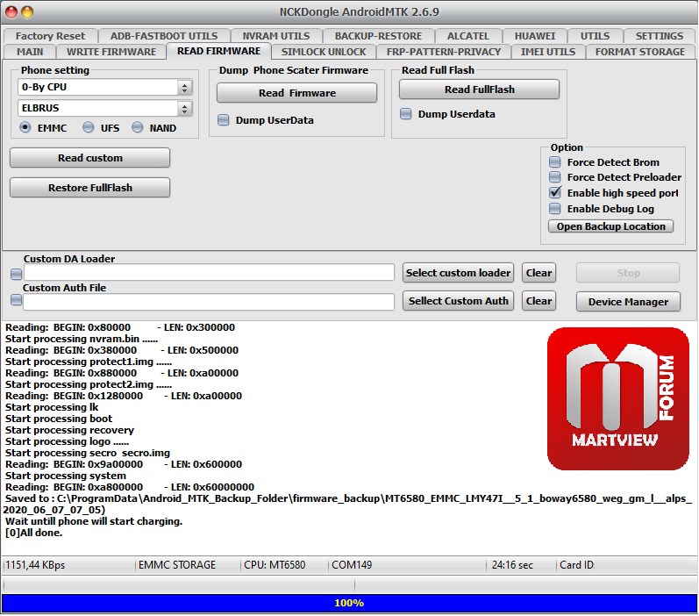This screenshot has width=699, height=616.
Task: Open the ADB-FASTBOOT UTILS tab
Action: click(164, 36)
